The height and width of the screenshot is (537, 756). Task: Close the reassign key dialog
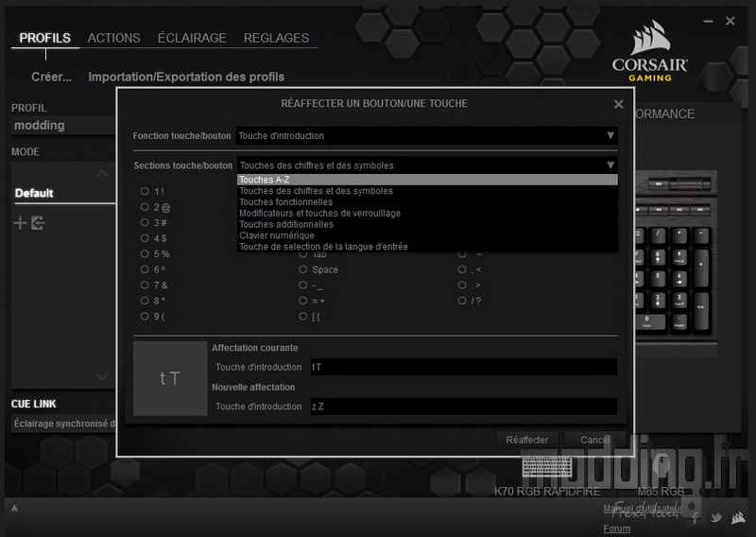619,104
